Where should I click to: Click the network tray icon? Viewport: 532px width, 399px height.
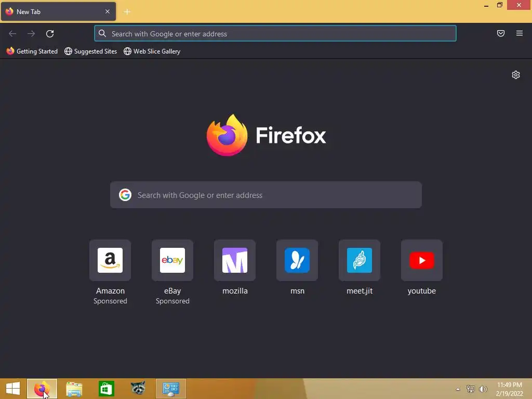470,389
